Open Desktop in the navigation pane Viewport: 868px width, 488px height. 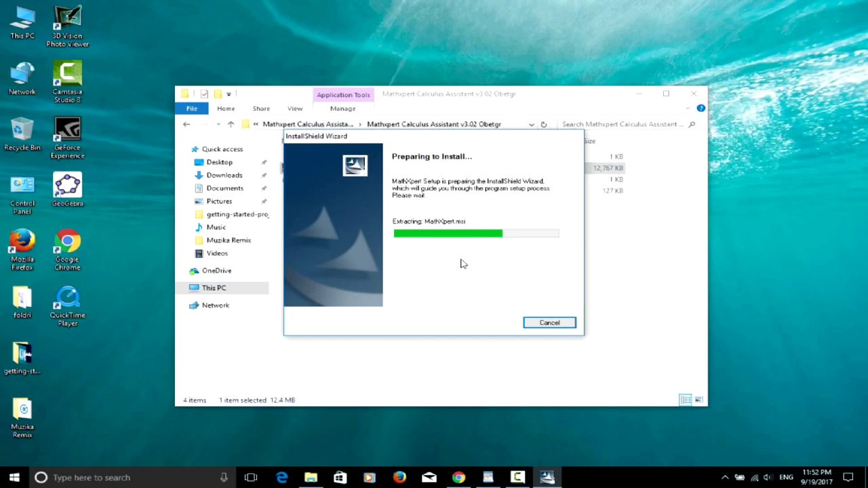click(219, 162)
